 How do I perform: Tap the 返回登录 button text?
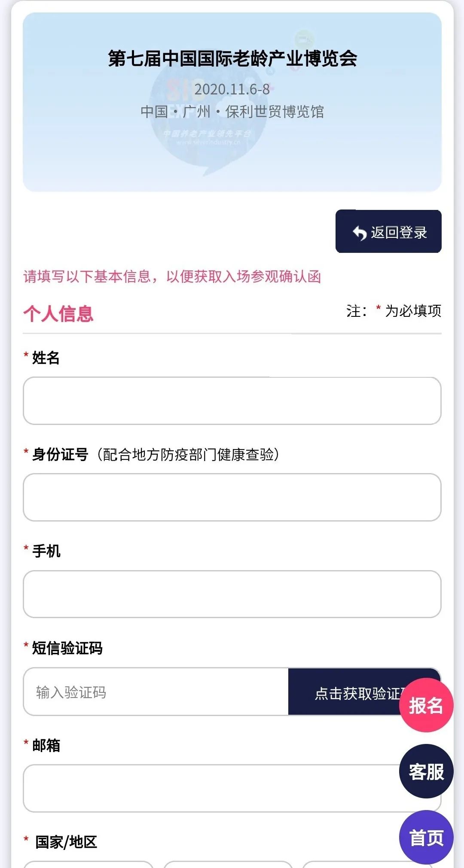click(x=399, y=232)
